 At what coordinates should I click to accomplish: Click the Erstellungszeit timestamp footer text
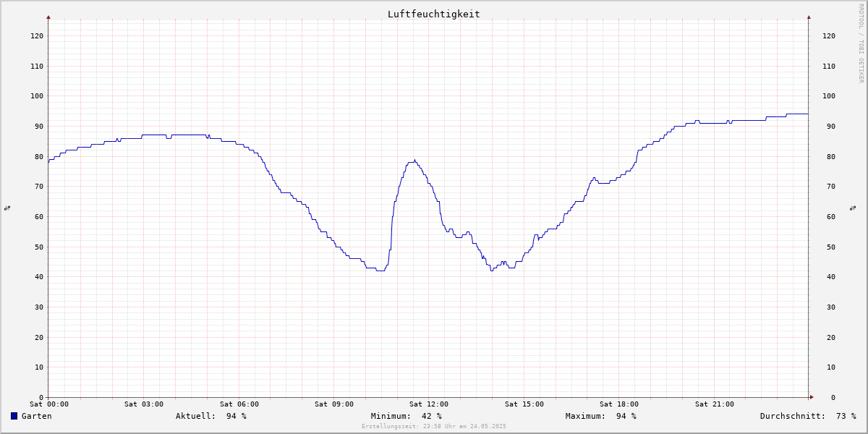434,426
